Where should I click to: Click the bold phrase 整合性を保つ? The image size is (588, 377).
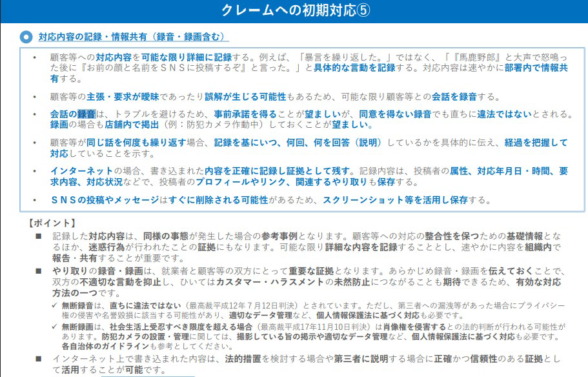pos(452,236)
